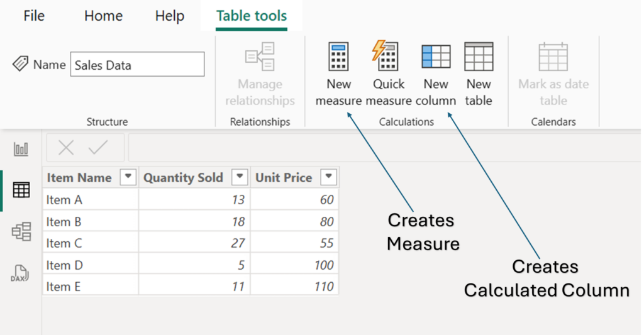Click the Mark as date table icon
Screen dimensions: 644x335
coord(553,57)
